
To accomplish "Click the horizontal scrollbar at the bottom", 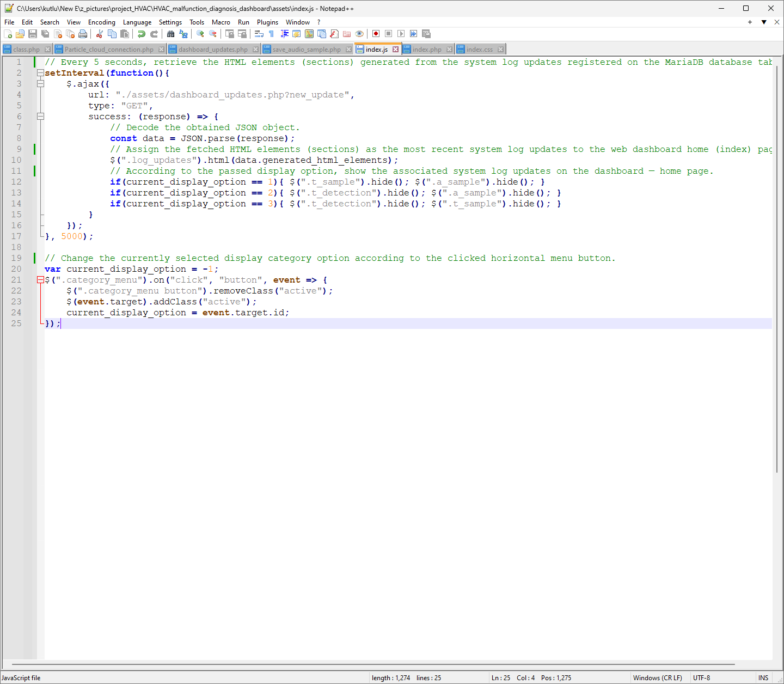I will click(373, 664).
